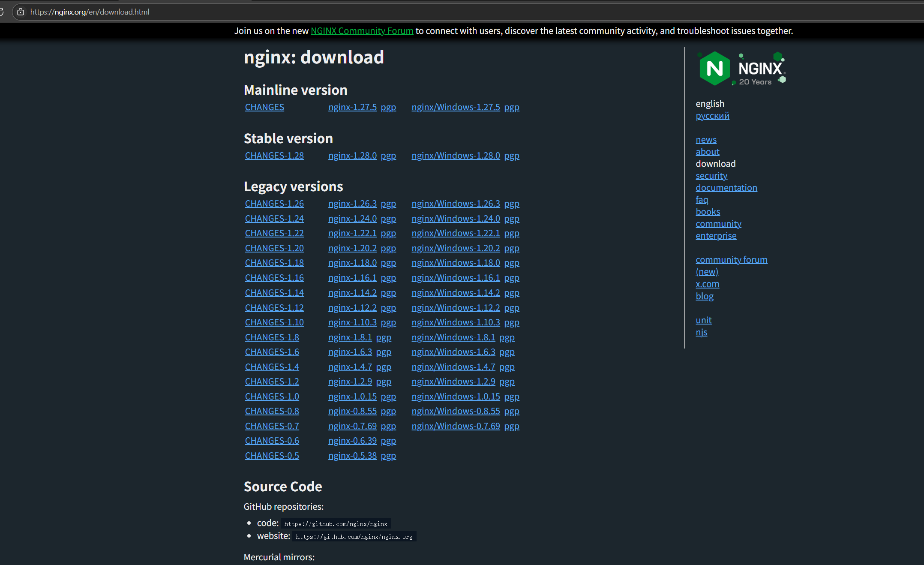Download nginx/Windows-1.22.1
The image size is (924, 565).
(x=456, y=233)
